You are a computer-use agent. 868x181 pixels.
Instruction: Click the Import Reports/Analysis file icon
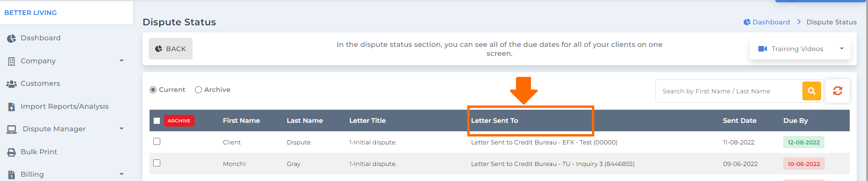click(12, 107)
